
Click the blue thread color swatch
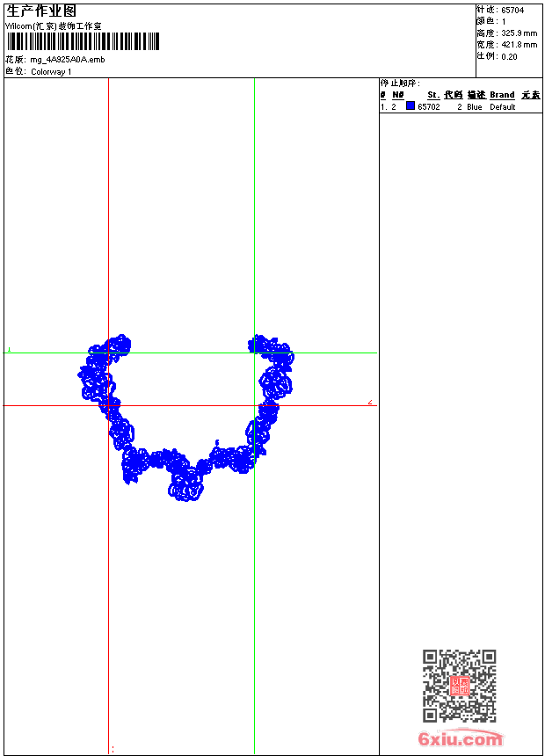[411, 106]
